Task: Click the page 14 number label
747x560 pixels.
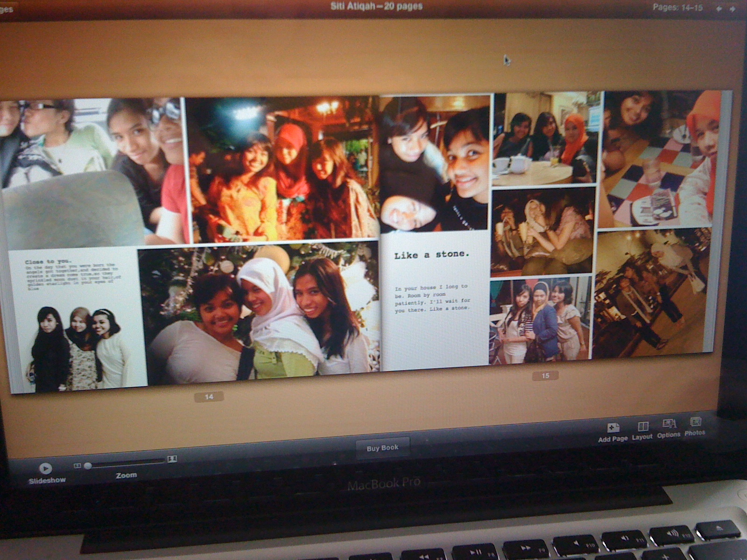Action: tap(209, 397)
